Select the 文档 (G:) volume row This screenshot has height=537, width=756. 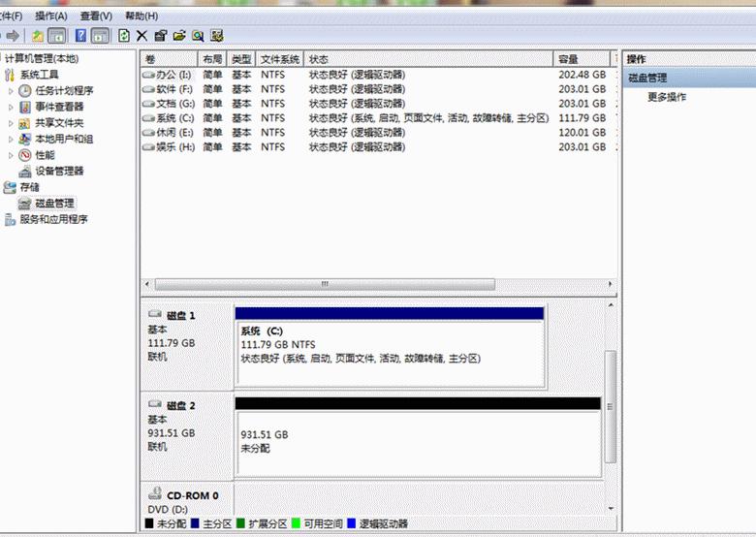[x=378, y=104]
